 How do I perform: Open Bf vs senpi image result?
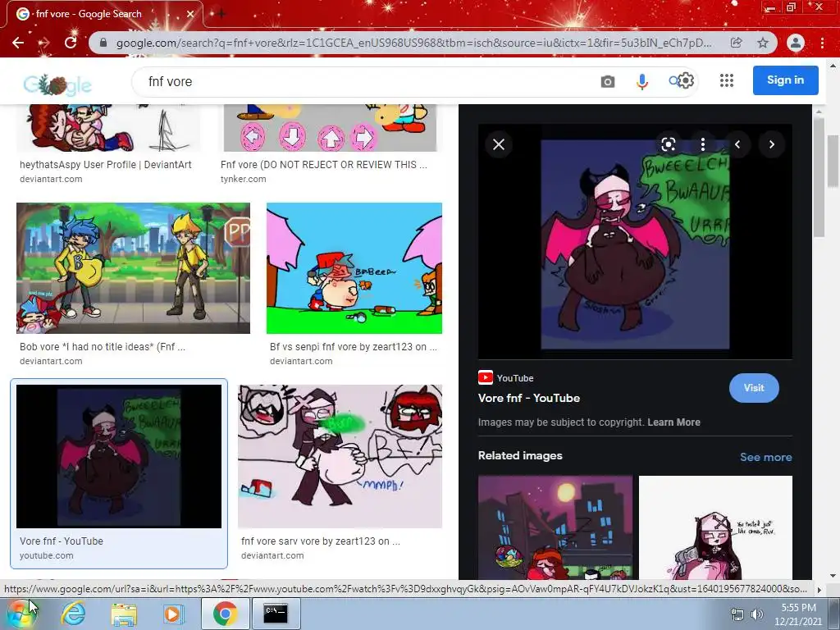click(354, 268)
